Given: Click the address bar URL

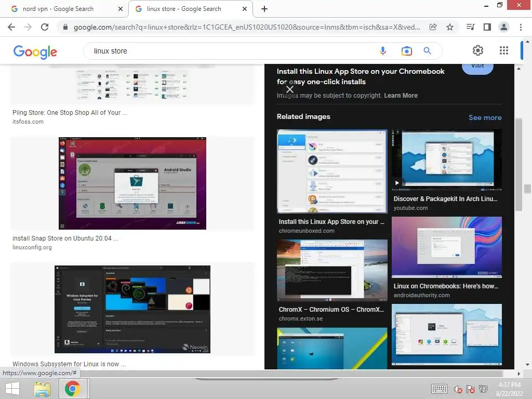Looking at the screenshot, I should point(247,27).
